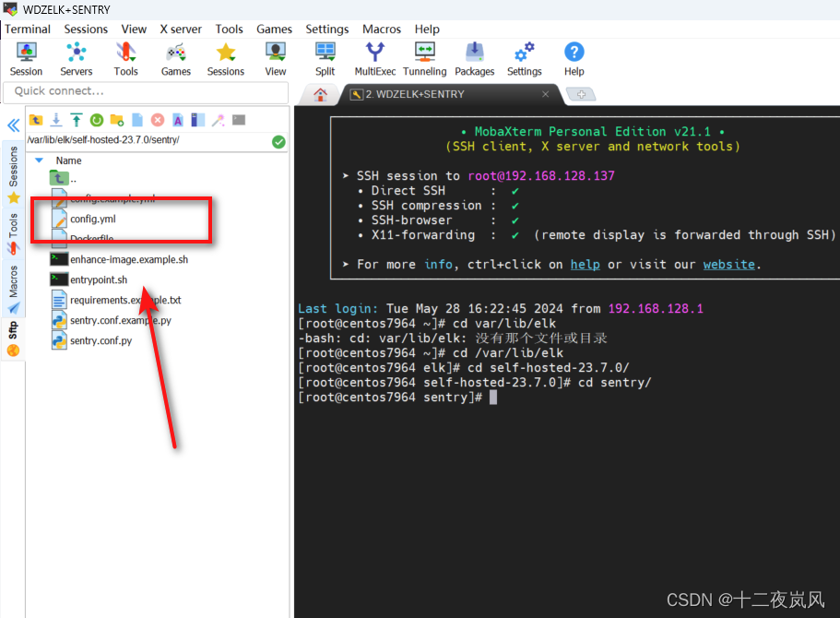Click the Name column sort arrow
Viewport: 840px width, 618px height.
pos(39,160)
